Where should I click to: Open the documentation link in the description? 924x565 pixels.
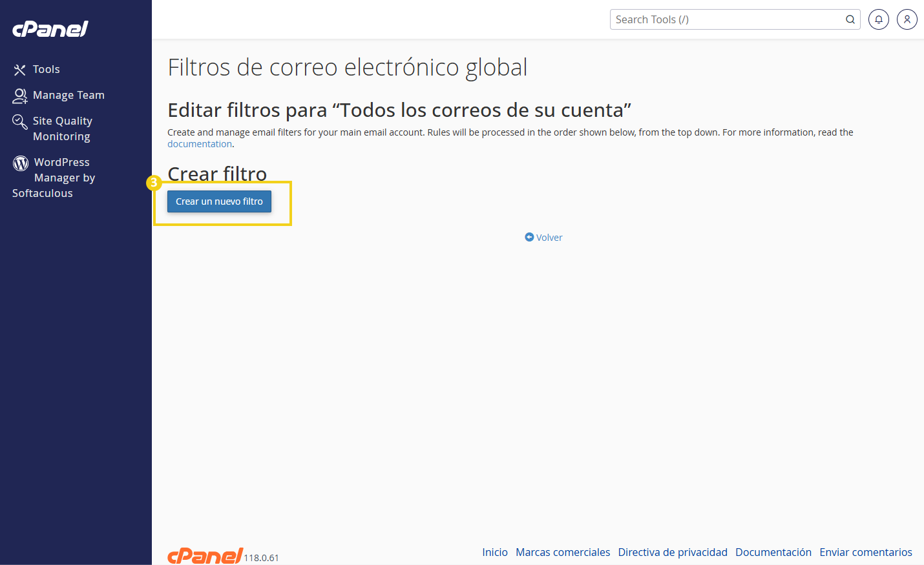(199, 143)
